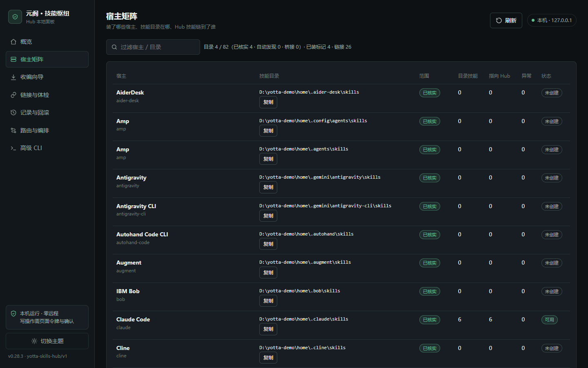
Task: Click the 指向 Hub column header
Action: (x=499, y=76)
